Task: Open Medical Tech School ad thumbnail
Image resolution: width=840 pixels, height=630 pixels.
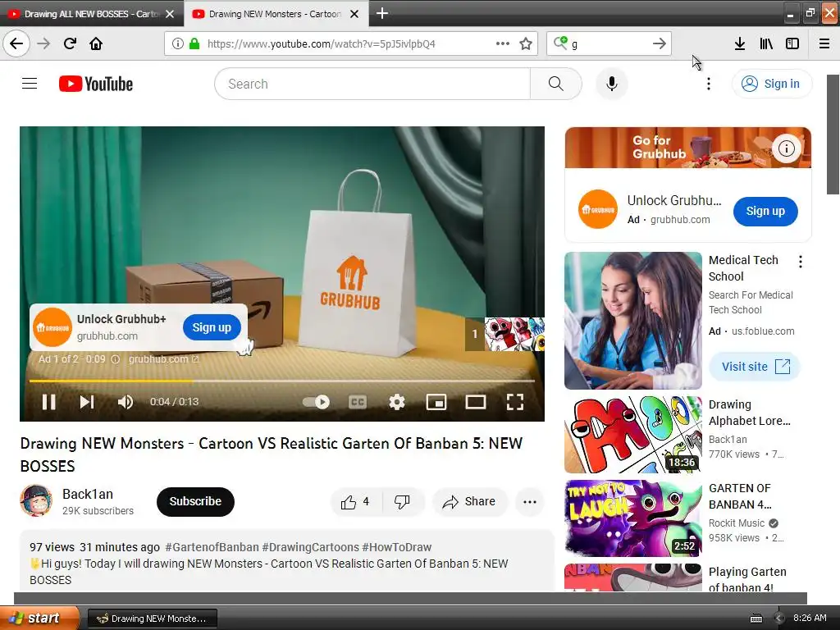Action: pos(633,321)
